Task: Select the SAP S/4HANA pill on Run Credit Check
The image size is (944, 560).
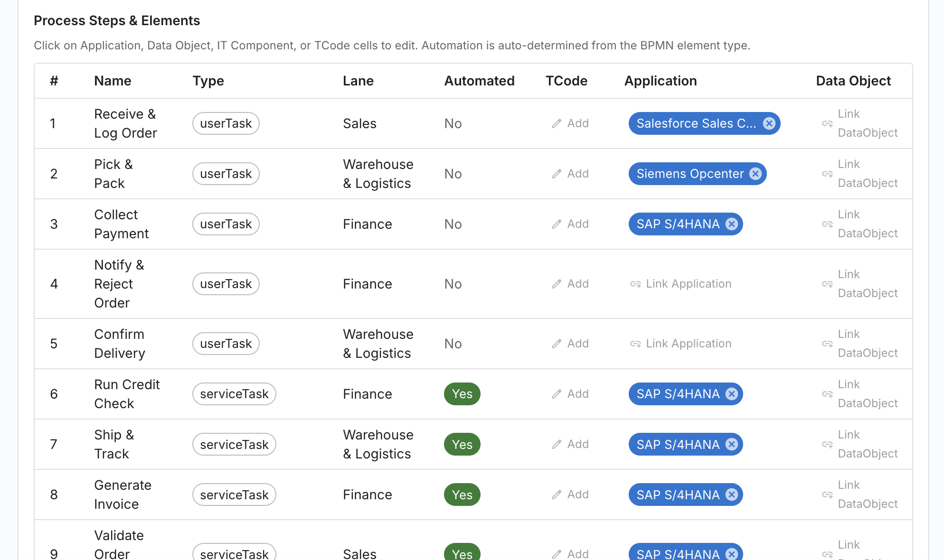Action: [x=678, y=394]
